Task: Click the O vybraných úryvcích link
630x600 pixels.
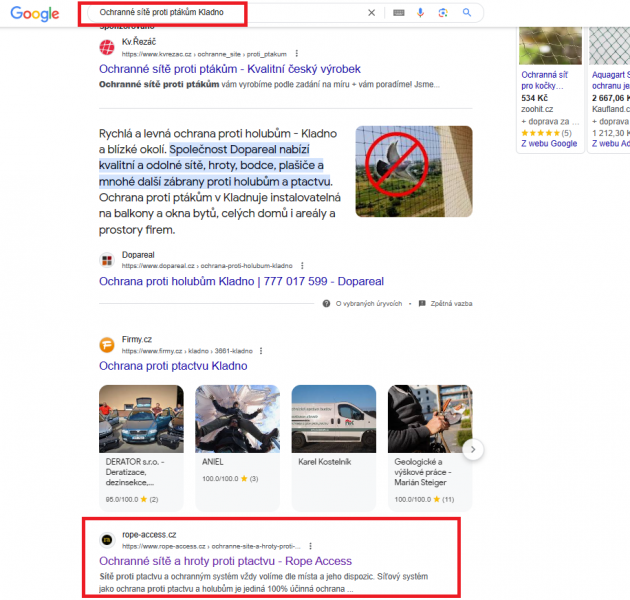Action: (369, 303)
